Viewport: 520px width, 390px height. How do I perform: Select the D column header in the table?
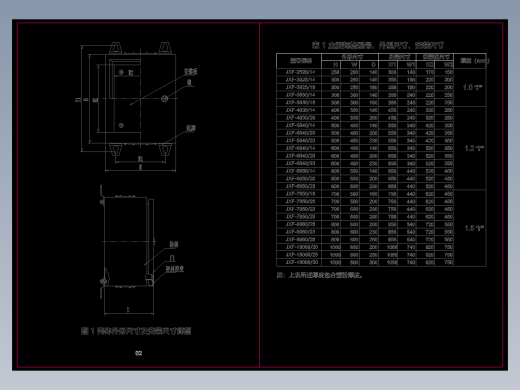373,65
